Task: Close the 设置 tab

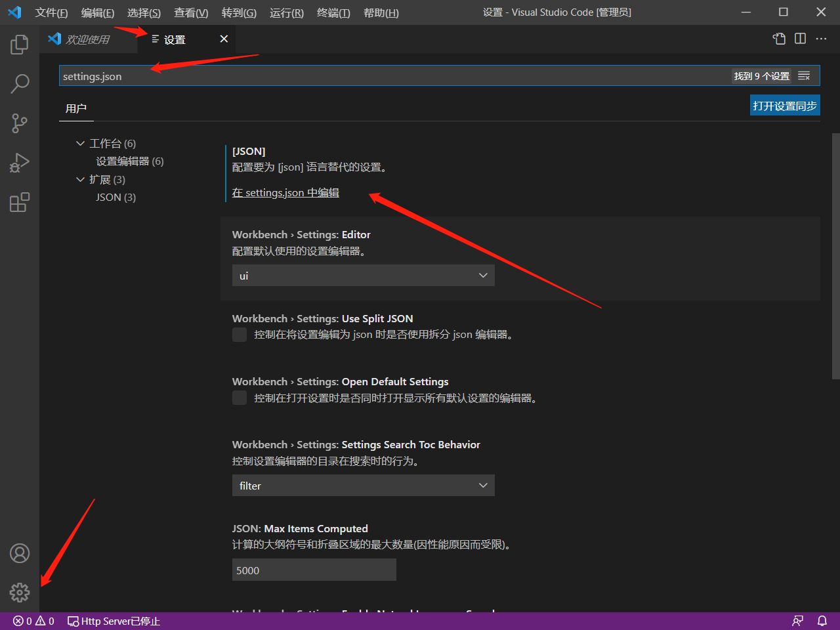Action: pos(224,39)
